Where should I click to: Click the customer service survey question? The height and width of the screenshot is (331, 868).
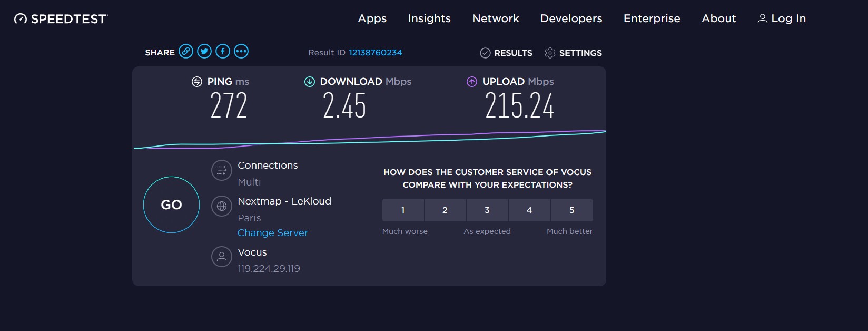coord(487,178)
